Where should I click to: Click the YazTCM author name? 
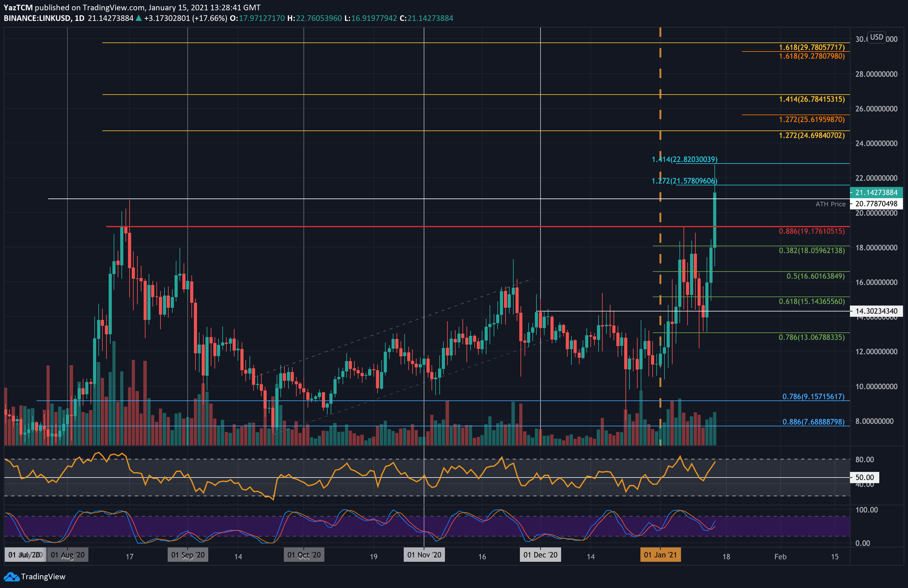tap(18, 7)
